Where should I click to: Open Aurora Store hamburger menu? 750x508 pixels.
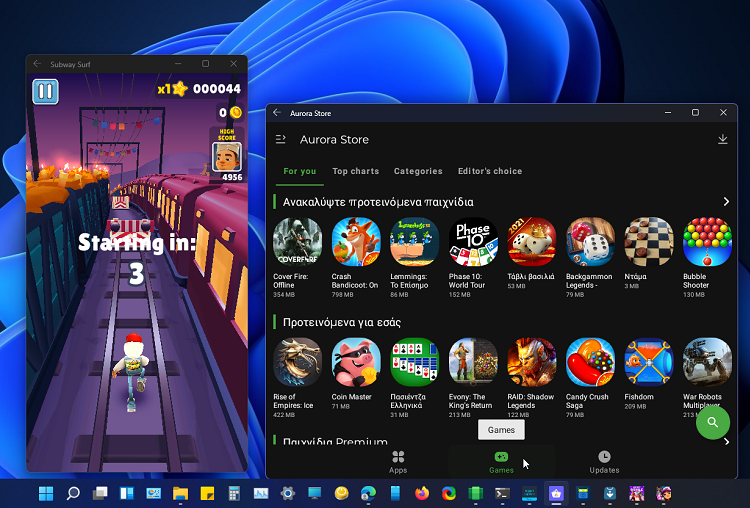coord(281,140)
